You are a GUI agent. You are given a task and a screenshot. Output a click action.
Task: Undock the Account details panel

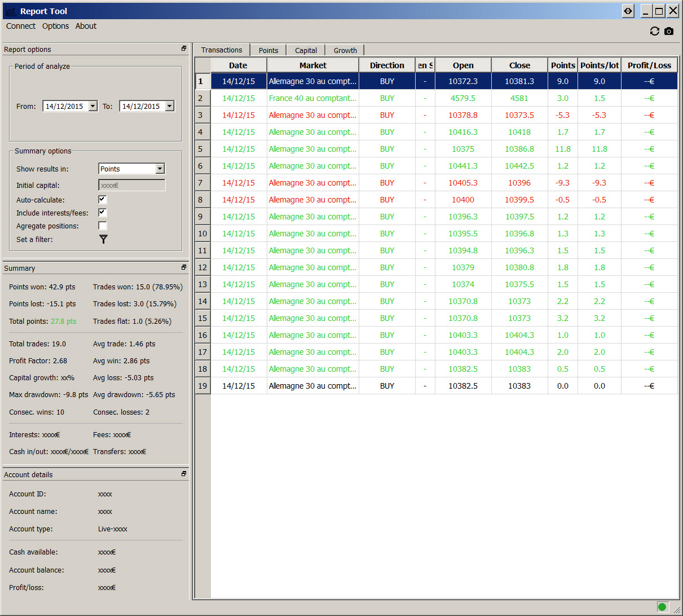[x=184, y=474]
